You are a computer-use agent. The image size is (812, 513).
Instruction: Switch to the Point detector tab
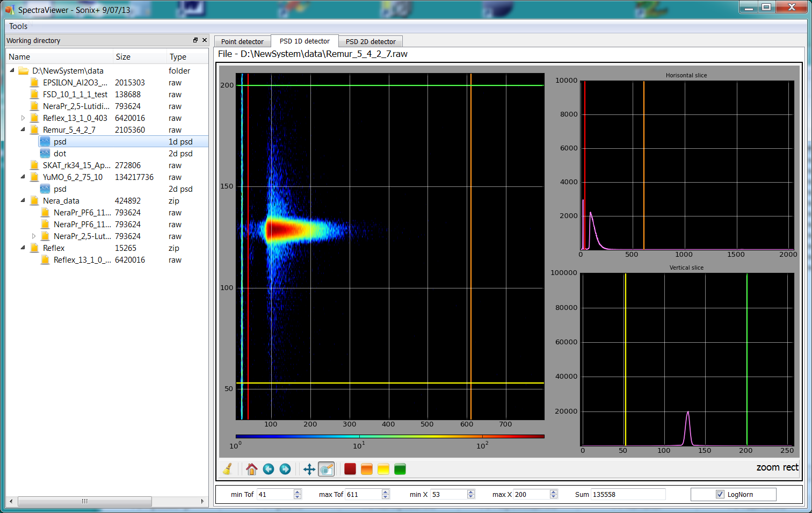[x=242, y=41]
